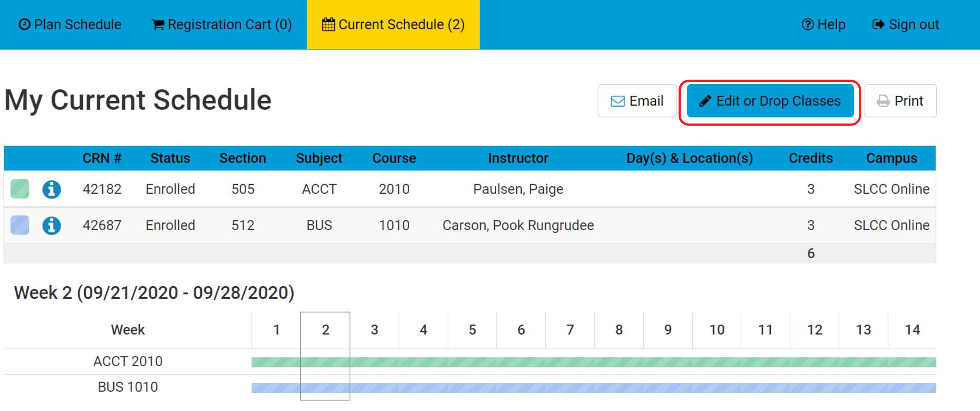Jump to week 5 in timeline
The image size is (980, 411).
472,330
